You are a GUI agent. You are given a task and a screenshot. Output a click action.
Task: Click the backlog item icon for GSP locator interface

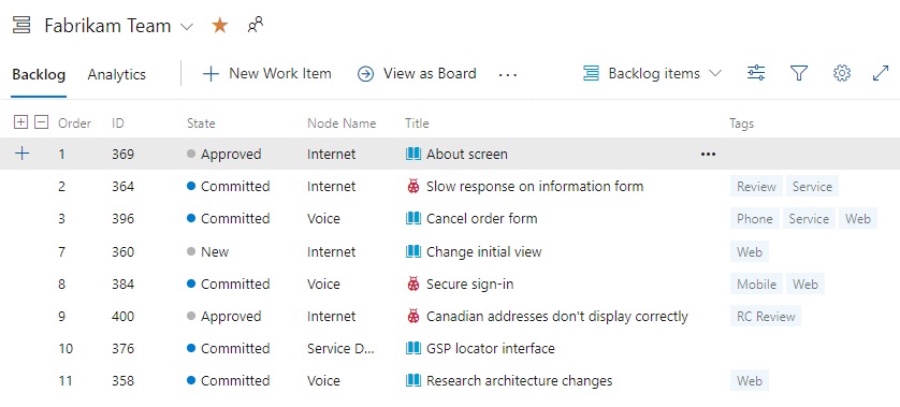[x=413, y=349]
